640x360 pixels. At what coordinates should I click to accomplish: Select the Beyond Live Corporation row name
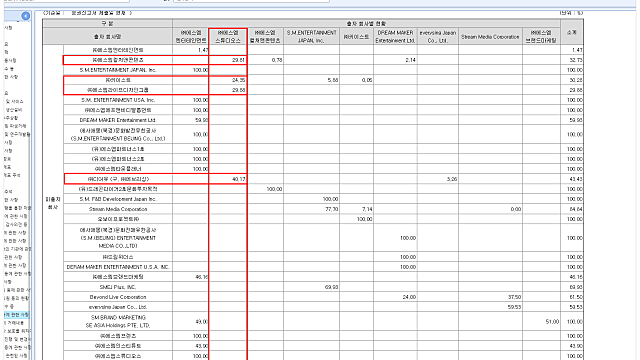click(x=118, y=297)
